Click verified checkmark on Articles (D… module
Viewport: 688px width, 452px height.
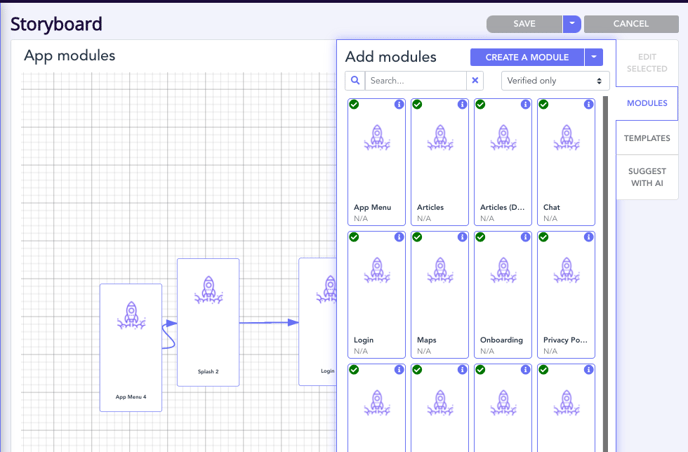click(480, 104)
